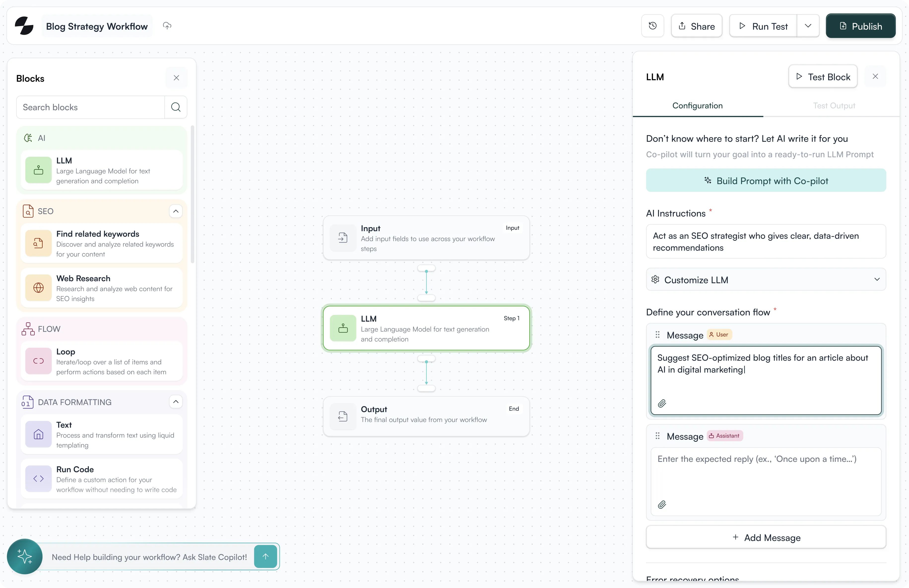This screenshot has height=588, width=909.
Task: Switch to the Test Output tab
Action: point(834,106)
